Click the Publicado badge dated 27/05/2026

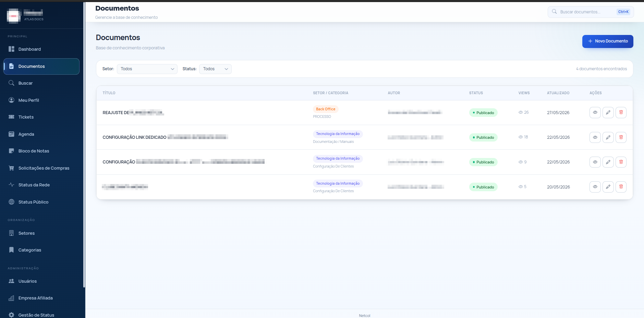(483, 113)
